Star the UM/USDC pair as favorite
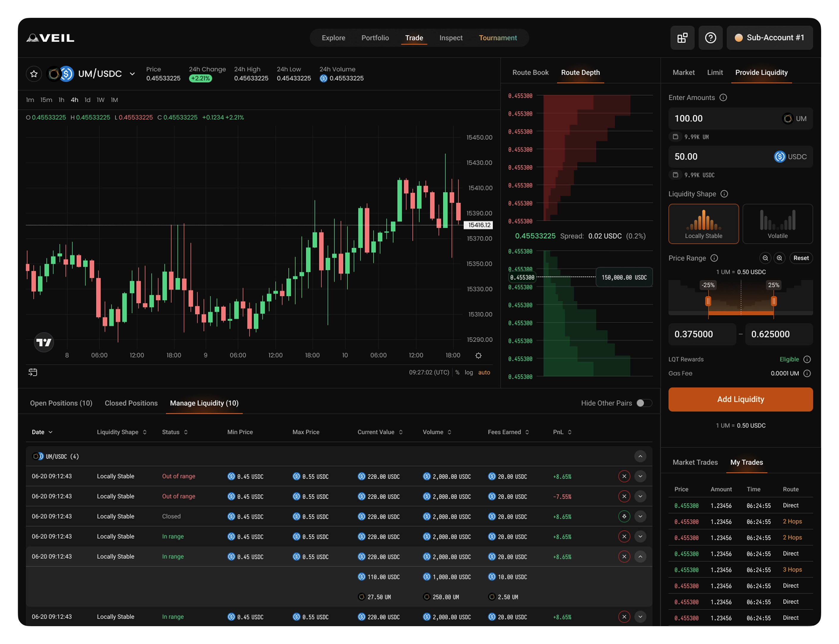 [34, 74]
